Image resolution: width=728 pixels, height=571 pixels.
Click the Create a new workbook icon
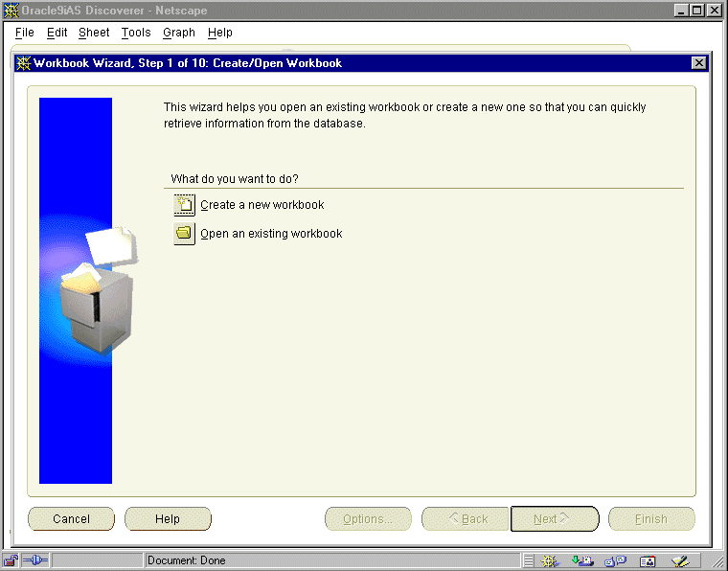(x=184, y=205)
